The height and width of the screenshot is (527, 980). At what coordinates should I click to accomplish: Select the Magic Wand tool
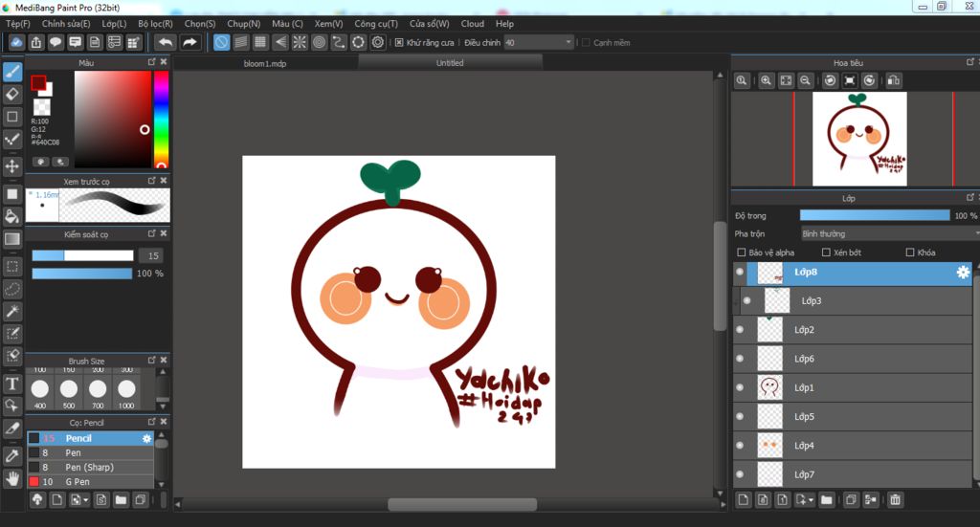click(x=12, y=311)
